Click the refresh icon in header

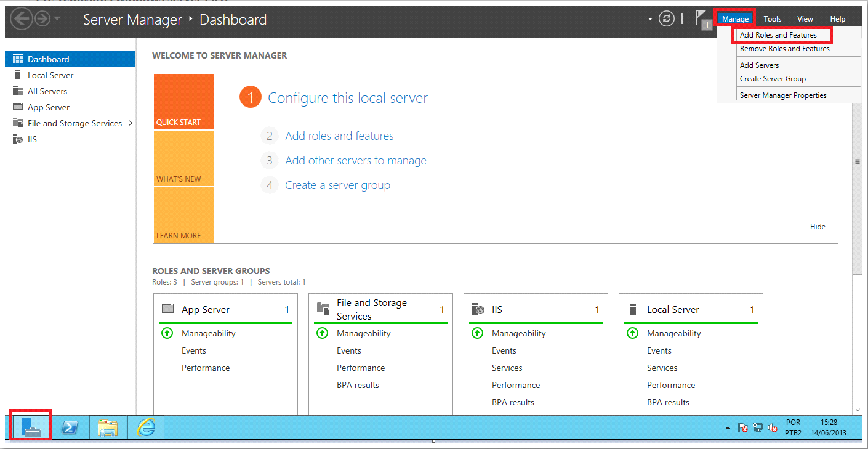pos(667,19)
